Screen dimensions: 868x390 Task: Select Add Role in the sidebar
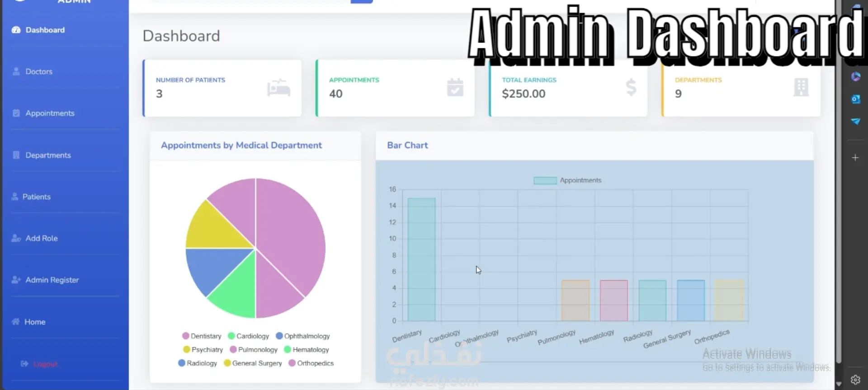[x=41, y=238]
